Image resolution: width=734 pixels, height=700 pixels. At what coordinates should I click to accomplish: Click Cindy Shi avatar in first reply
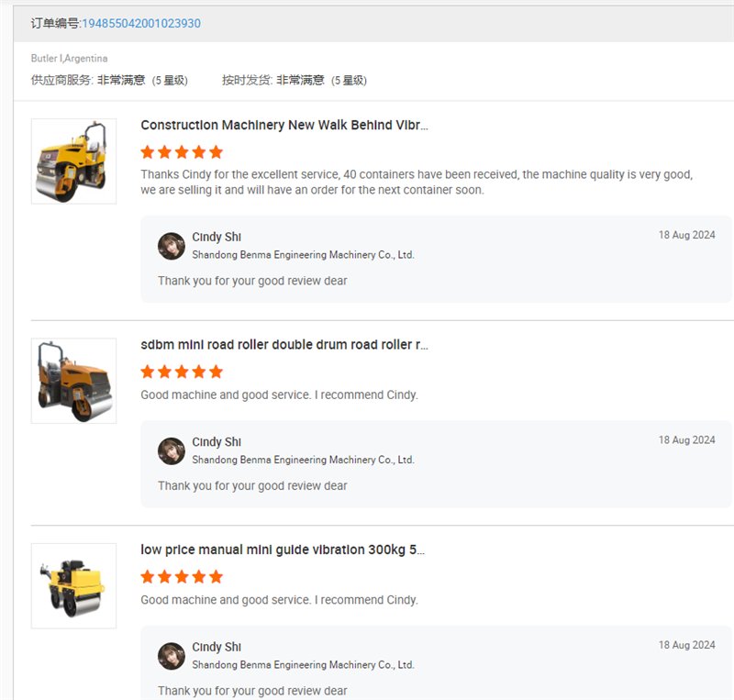click(172, 246)
